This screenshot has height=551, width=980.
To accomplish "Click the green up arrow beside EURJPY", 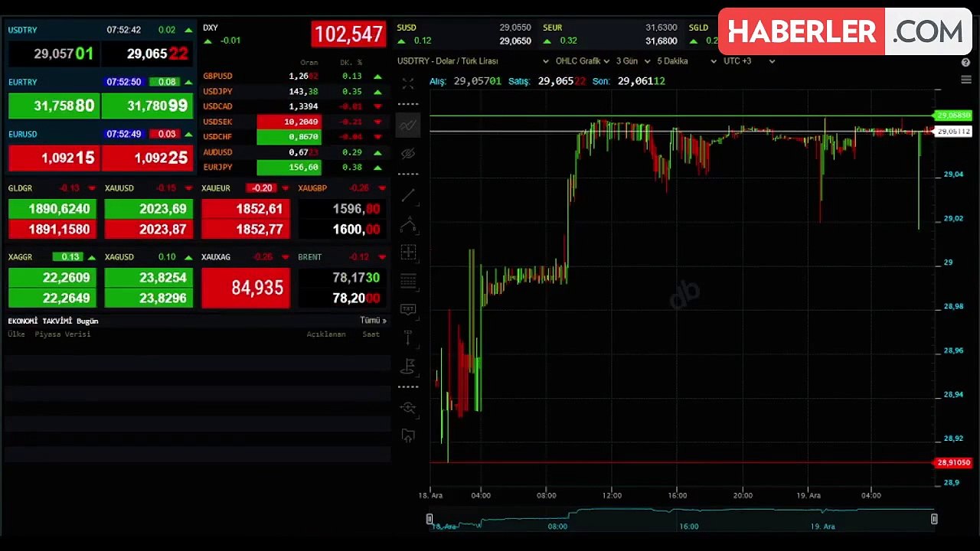I will pos(377,168).
